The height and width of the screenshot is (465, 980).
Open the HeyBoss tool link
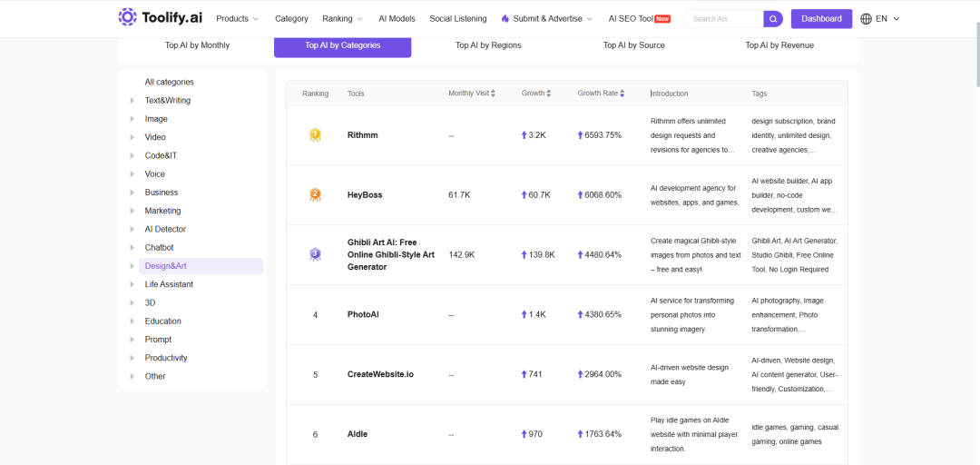(x=365, y=194)
